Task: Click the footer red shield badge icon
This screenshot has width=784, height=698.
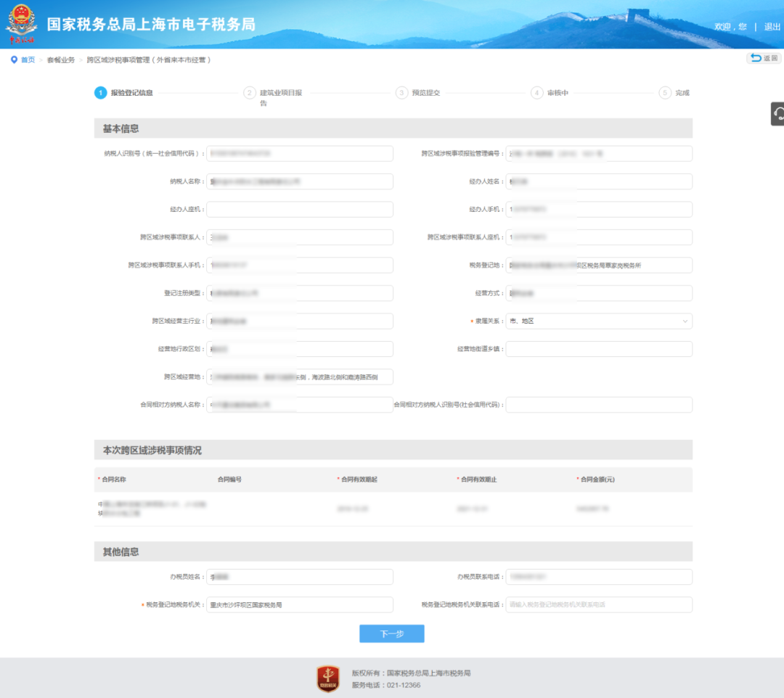Action: click(328, 678)
